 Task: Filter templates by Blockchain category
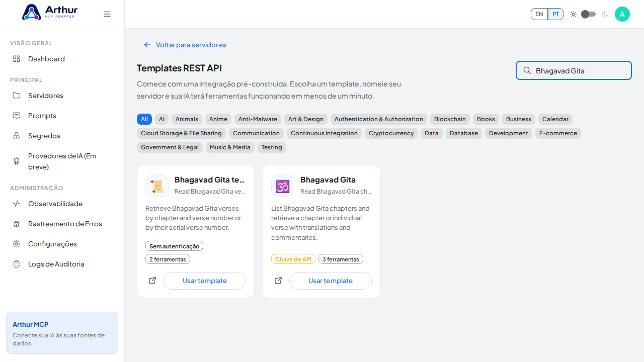[450, 119]
